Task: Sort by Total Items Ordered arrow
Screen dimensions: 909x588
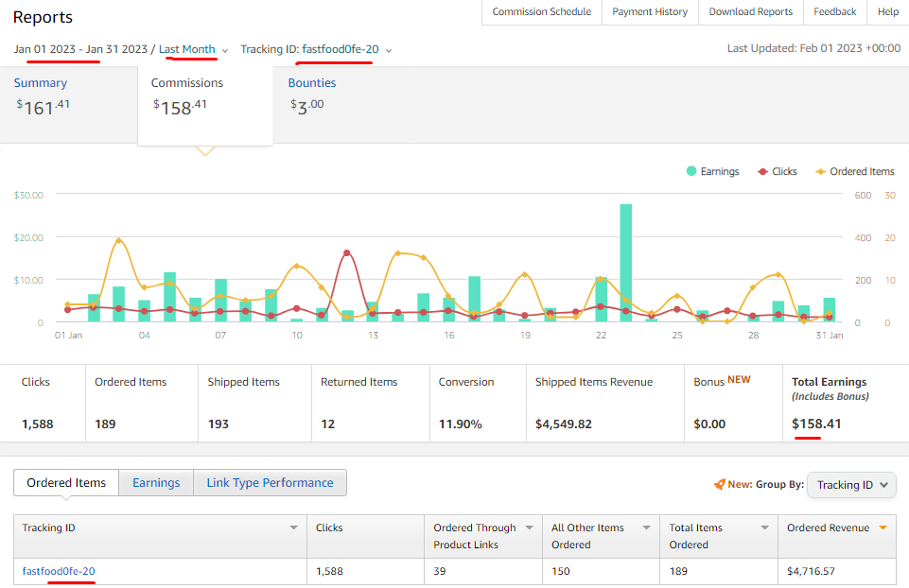Action: (x=764, y=527)
